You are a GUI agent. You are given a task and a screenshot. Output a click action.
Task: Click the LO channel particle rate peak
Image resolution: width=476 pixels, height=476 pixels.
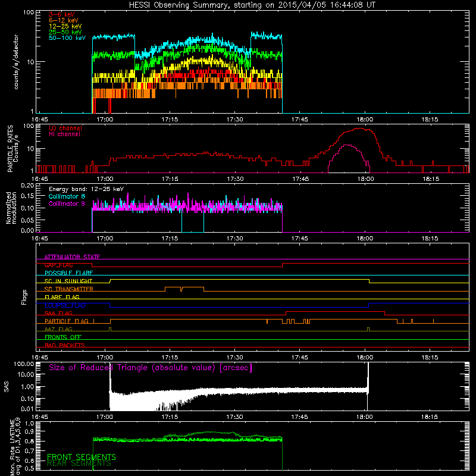coord(360,129)
